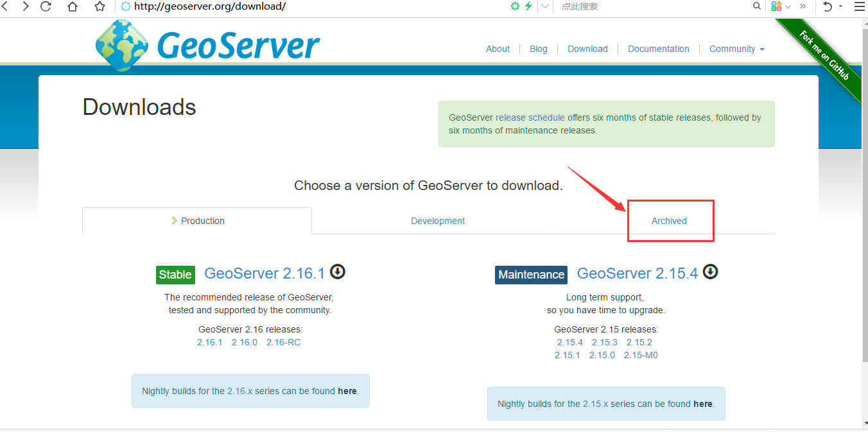The height and width of the screenshot is (432, 868).
Task: Open the Community dropdown menu
Action: [x=736, y=49]
